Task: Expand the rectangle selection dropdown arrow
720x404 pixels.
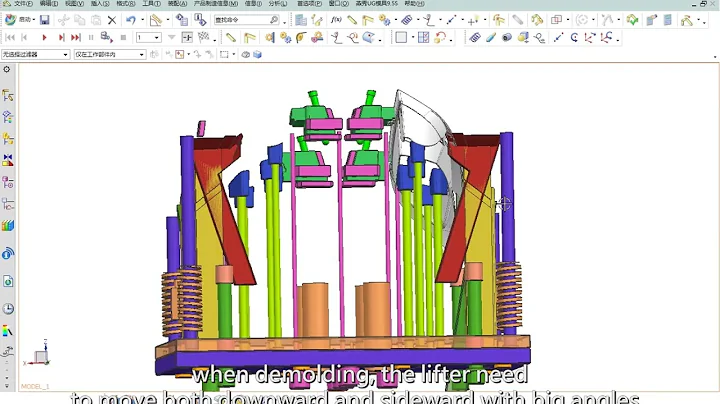Action: pyautogui.click(x=234, y=54)
